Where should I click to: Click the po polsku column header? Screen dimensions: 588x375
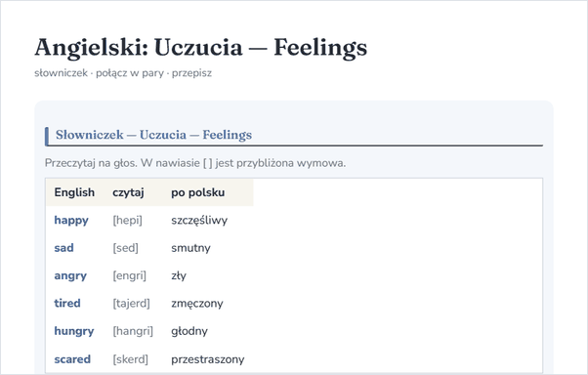click(x=198, y=192)
